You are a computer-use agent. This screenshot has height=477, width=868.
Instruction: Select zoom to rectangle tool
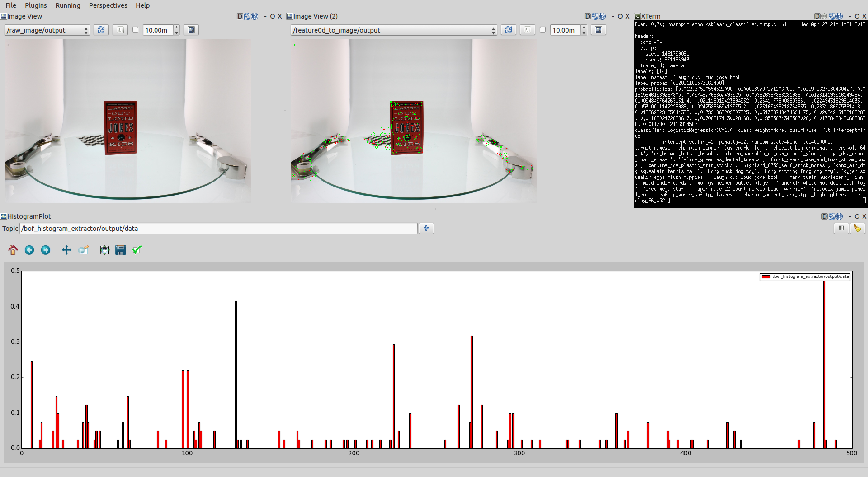pyautogui.click(x=84, y=250)
